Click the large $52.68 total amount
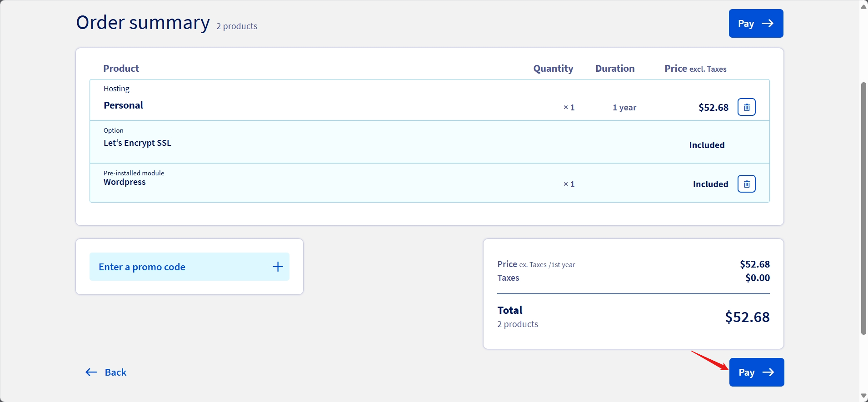This screenshot has width=868, height=402. tap(747, 317)
